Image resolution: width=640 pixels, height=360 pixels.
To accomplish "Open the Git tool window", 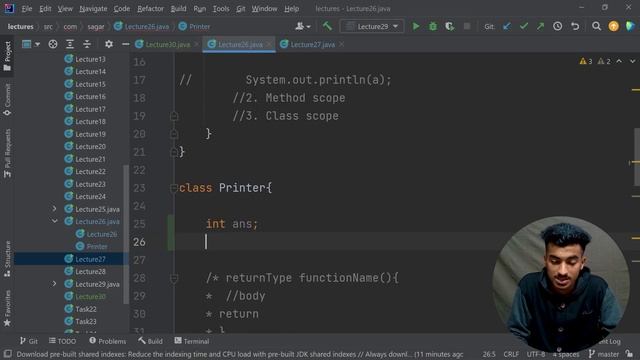I will (x=29, y=341).
